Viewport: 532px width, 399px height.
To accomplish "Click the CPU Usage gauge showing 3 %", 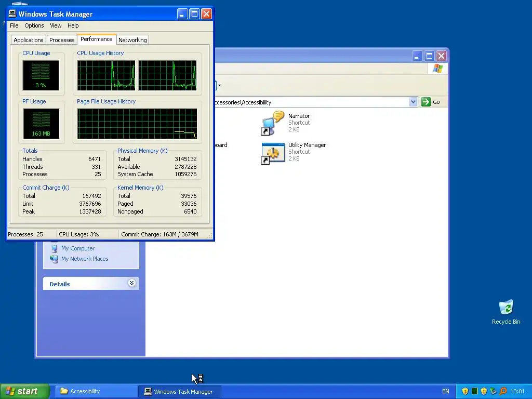I will (41, 75).
